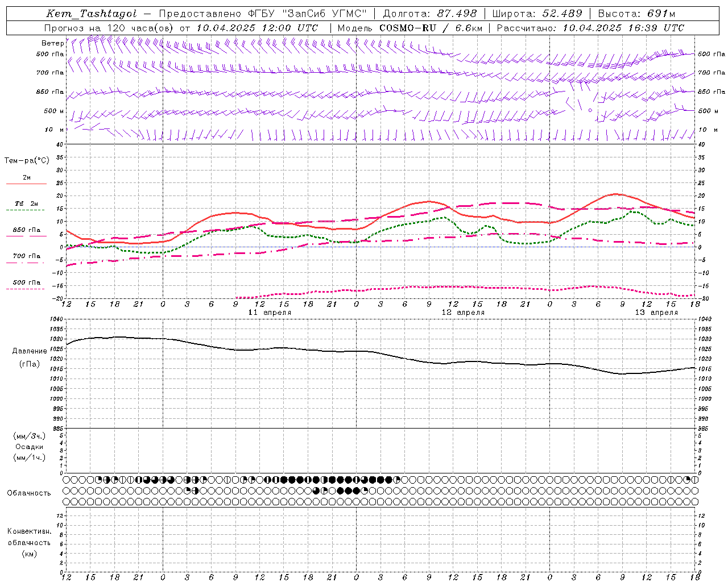728x582 pixels.
Task: Click the 700 гПа temperature legend label
Action: 27,256
